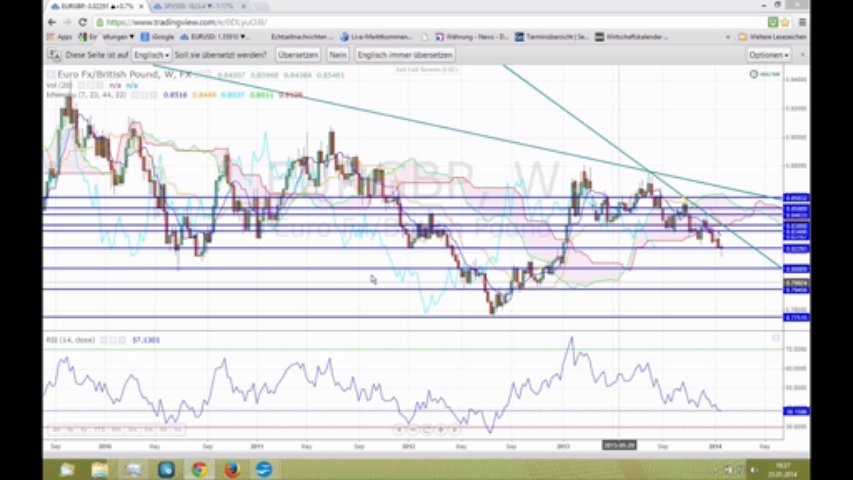This screenshot has height=480, width=853.
Task: Click the Nein button
Action: pos(337,55)
